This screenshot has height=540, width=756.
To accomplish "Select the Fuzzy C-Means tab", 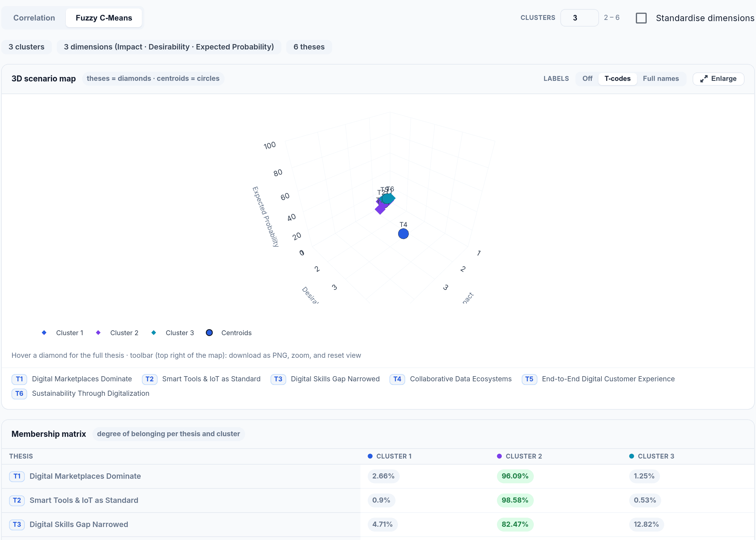I will tap(104, 18).
